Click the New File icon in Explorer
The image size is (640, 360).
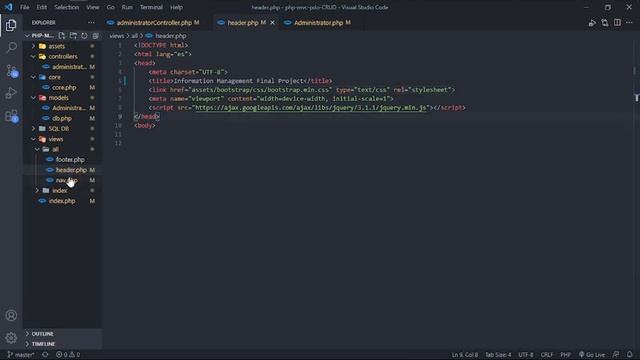[x=62, y=36]
